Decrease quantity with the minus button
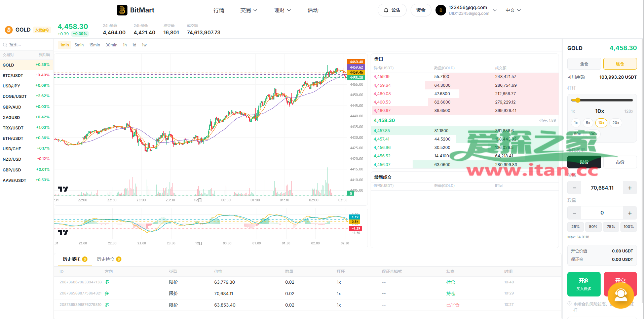This screenshot has width=644, height=319. pos(574,213)
